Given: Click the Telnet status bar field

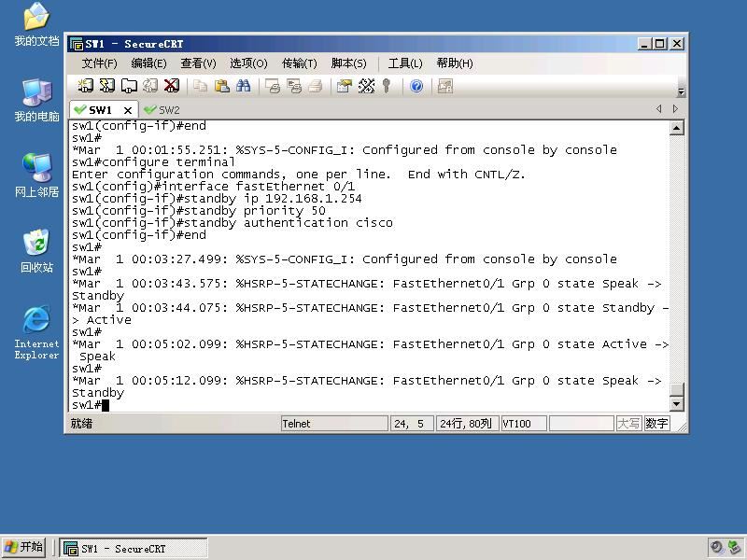Looking at the screenshot, I should (334, 424).
